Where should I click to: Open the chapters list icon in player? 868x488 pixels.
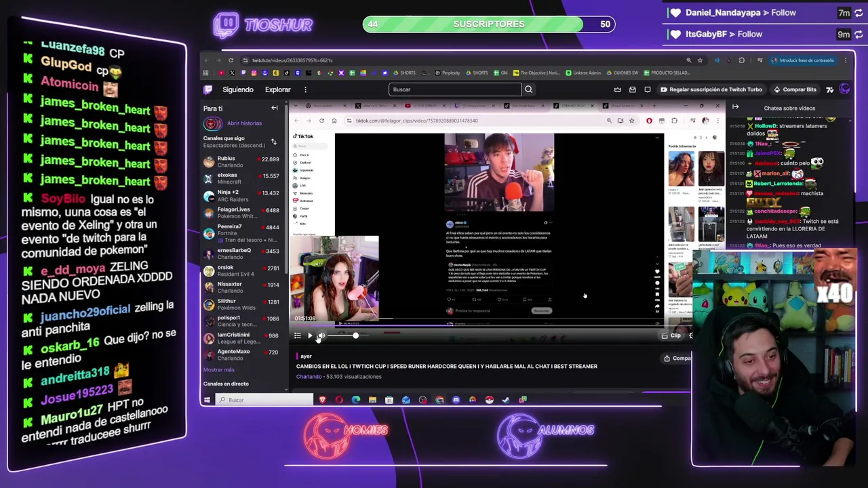[297, 335]
